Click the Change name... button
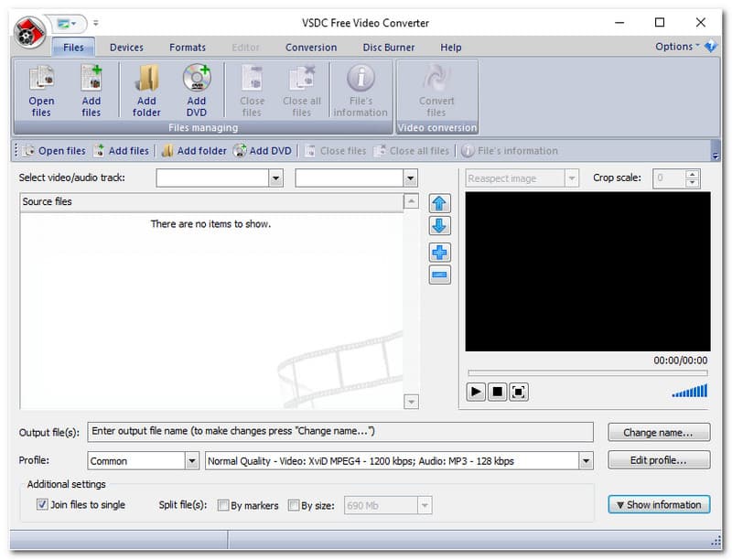The image size is (732, 560). coord(659,433)
